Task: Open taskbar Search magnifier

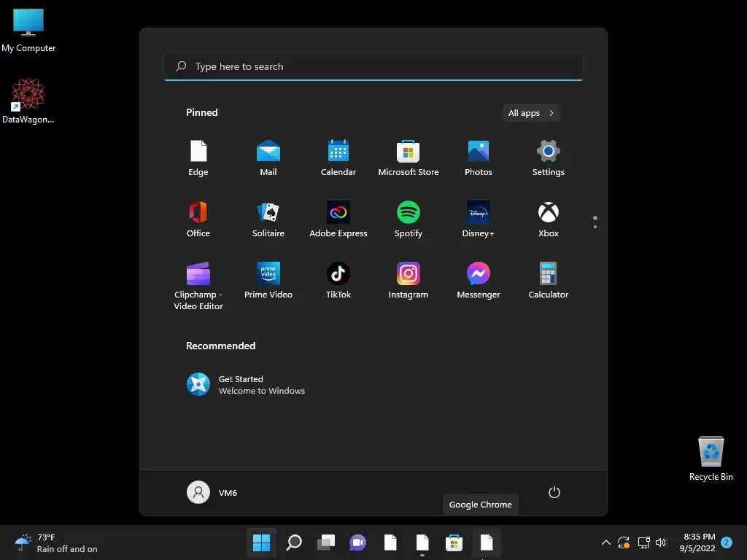Action: [x=294, y=542]
